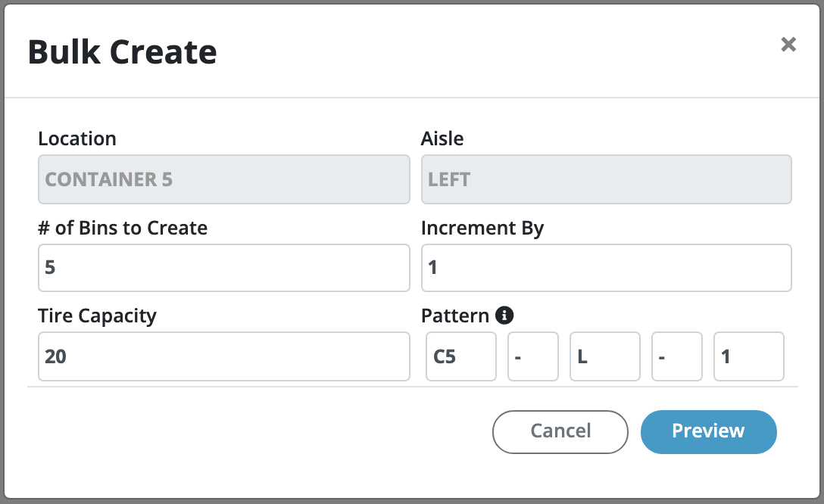Click the L pattern segment box
Screen dimensions: 824x504
(604, 356)
